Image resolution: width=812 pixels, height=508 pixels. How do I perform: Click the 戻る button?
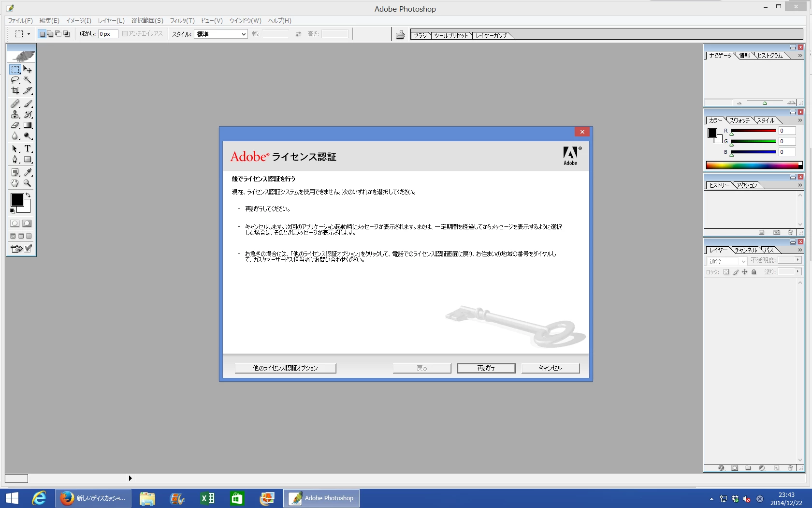click(x=422, y=368)
